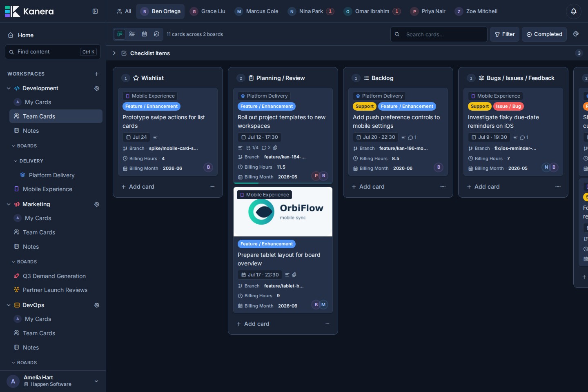This screenshot has height=392, width=588.
Task: Collapse the sidebar using the panel icon
Action: click(95, 11)
